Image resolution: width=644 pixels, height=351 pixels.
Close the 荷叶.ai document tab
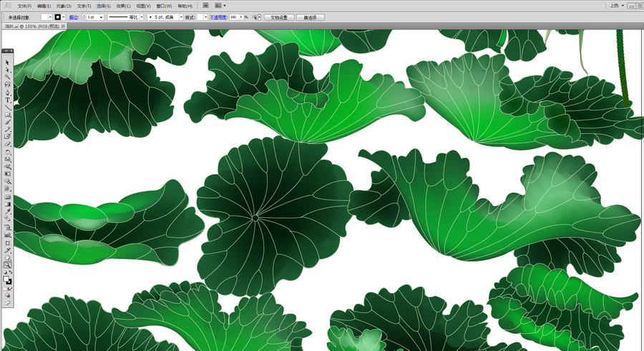(x=63, y=26)
